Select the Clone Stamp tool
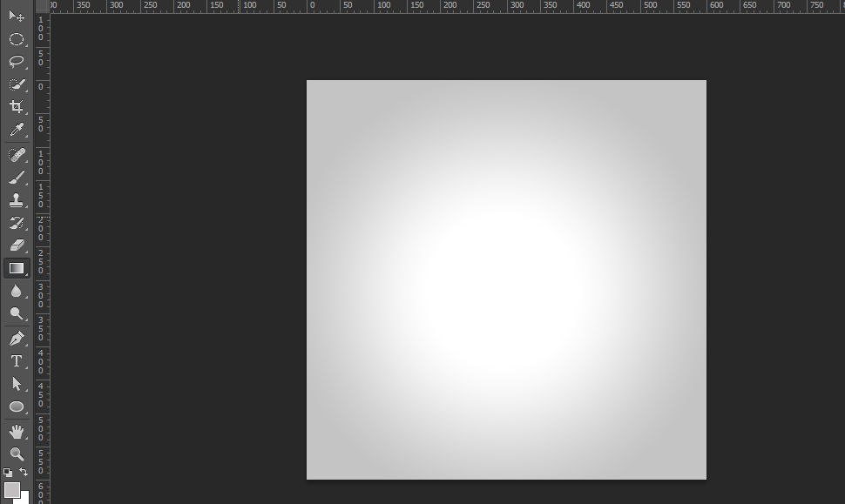The width and height of the screenshot is (845, 504). [16, 200]
